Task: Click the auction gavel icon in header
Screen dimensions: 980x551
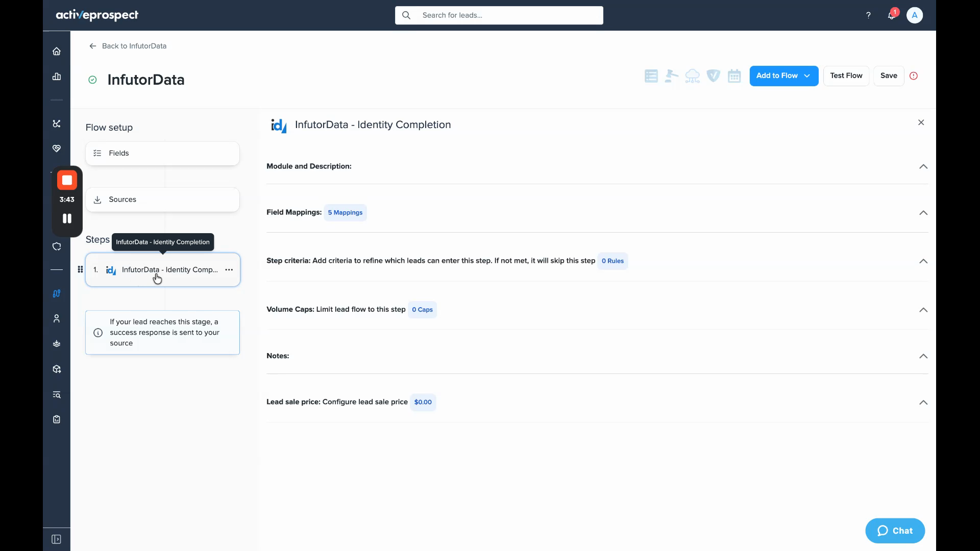Action: pyautogui.click(x=672, y=76)
